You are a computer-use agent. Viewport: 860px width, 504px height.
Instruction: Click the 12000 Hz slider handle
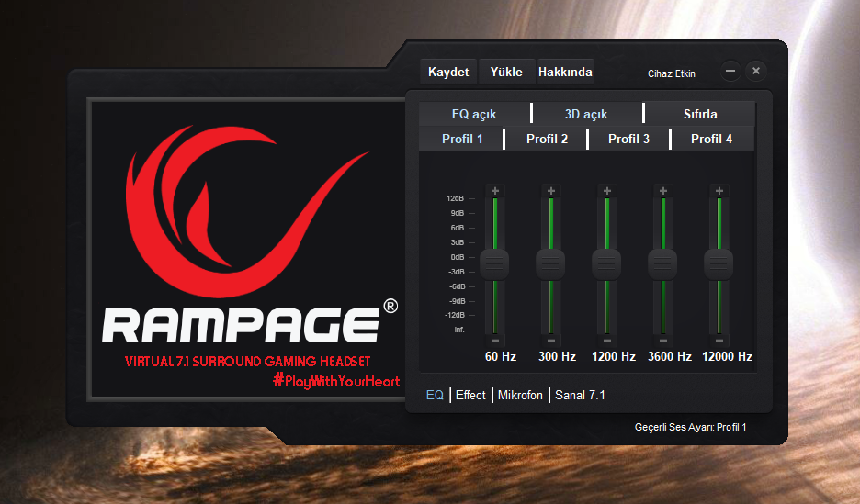click(x=719, y=264)
